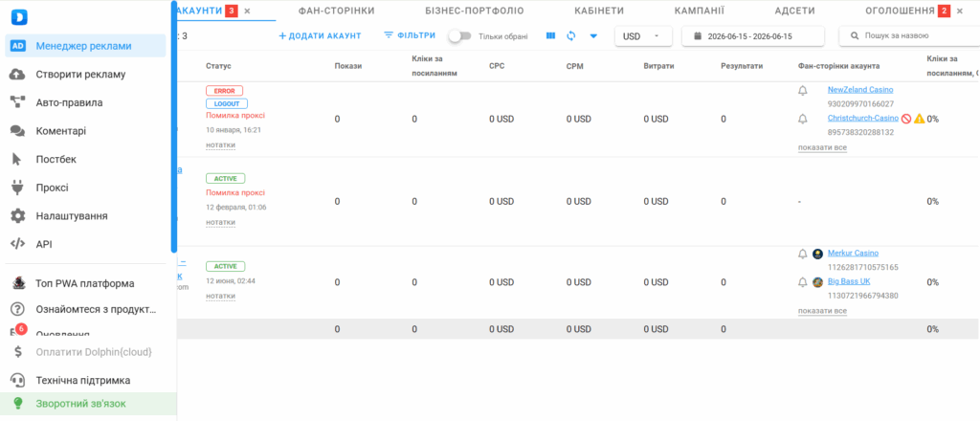
Task: Open the Фільтри button
Action: (410, 35)
